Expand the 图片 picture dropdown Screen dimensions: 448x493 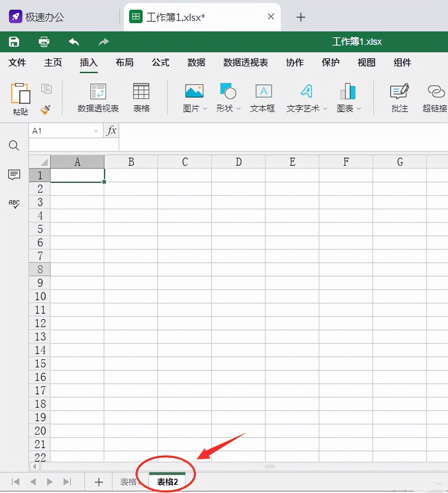[x=205, y=109]
